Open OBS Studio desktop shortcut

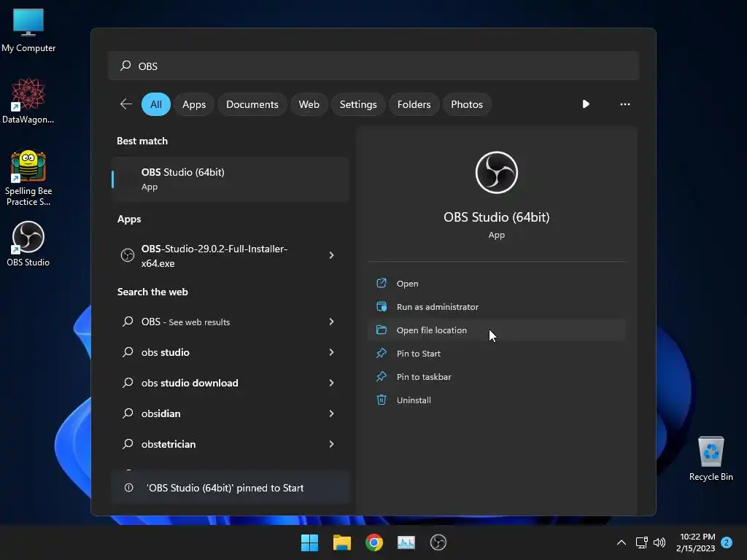tap(28, 244)
